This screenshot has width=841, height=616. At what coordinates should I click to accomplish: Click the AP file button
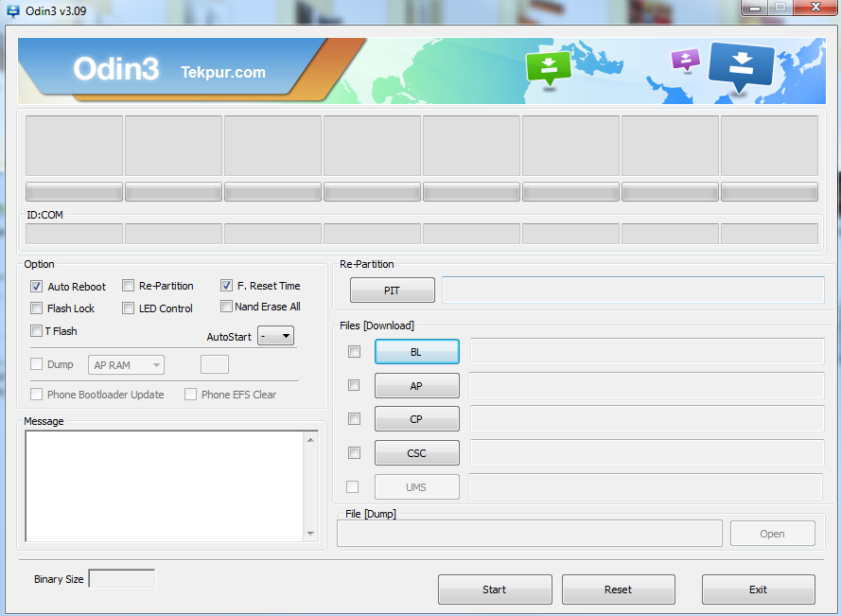coord(417,386)
